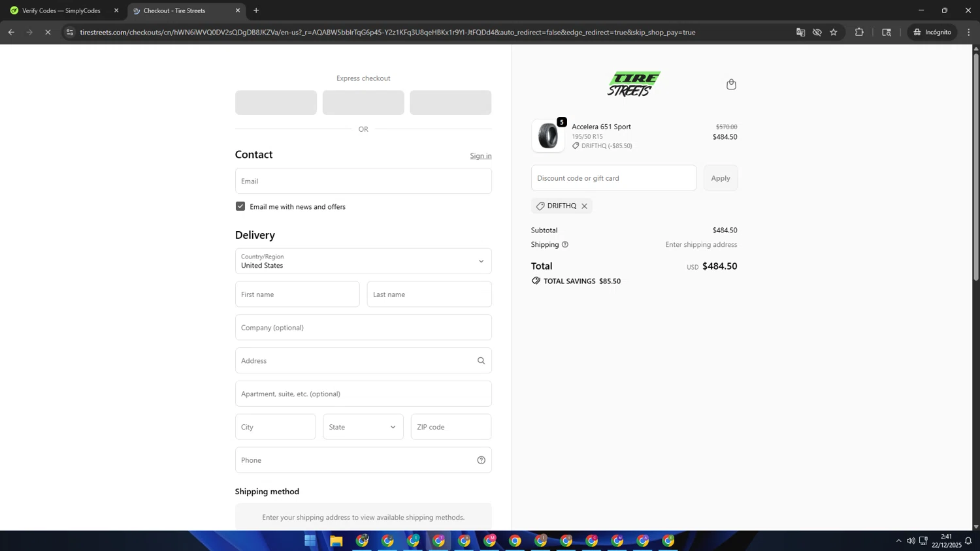Open the shopping bag cart icon
980x551 pixels.
731,84
